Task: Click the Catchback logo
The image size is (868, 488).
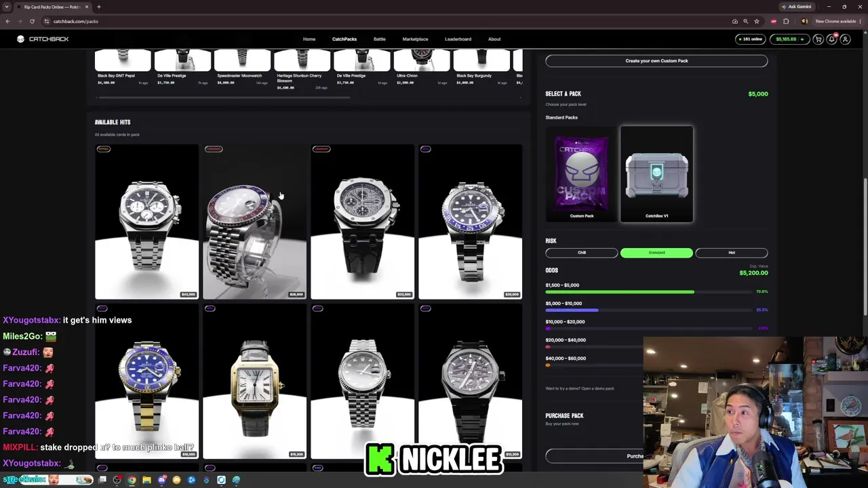Action: coord(43,39)
